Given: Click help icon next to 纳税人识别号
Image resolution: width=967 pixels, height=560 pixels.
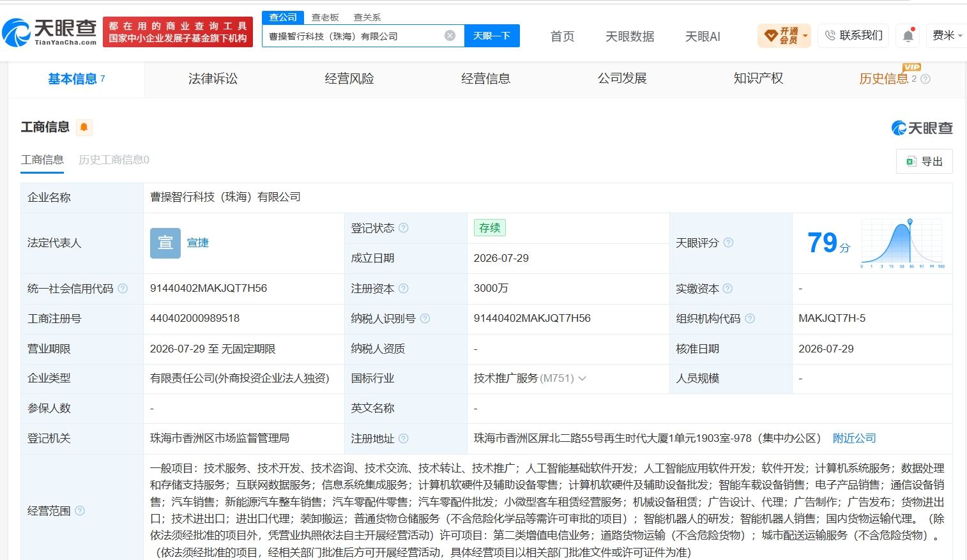Looking at the screenshot, I should [x=425, y=319].
